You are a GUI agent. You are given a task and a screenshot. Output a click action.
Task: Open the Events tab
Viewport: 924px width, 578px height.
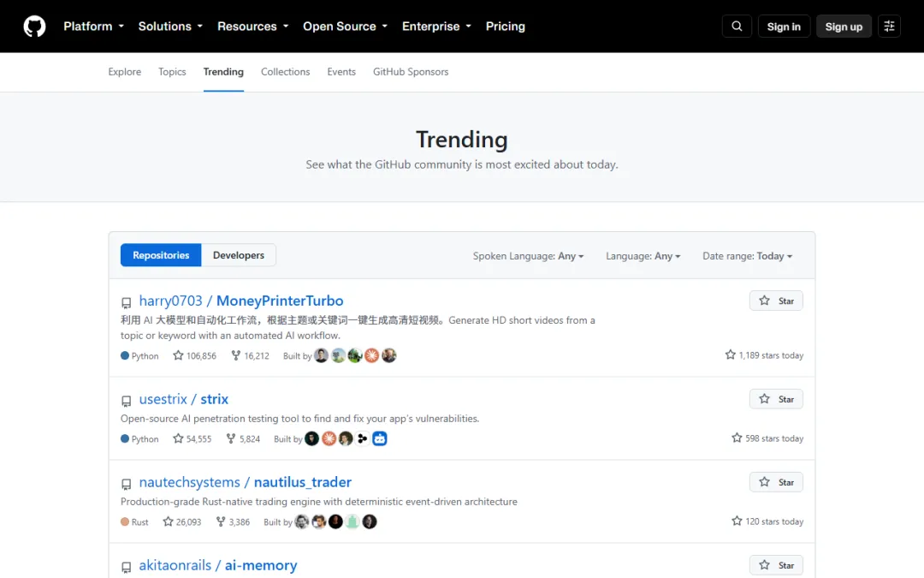341,72
